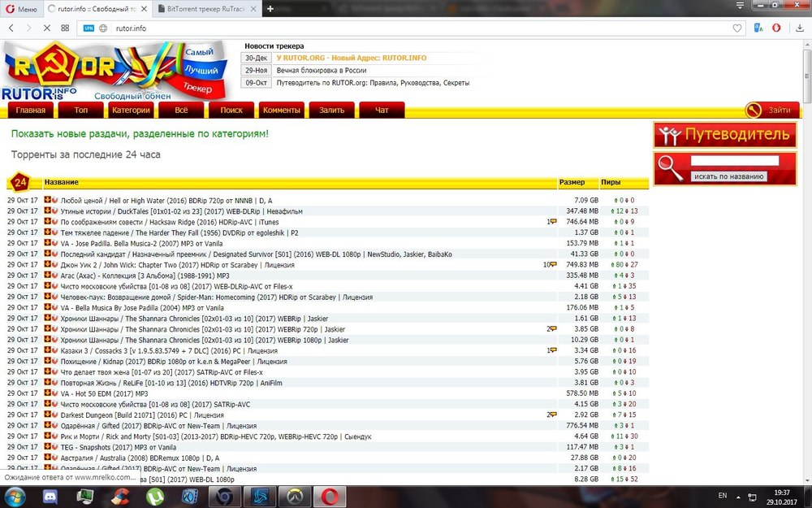The height and width of the screenshot is (508, 812).
Task: Open the tab list menu at top right
Action: click(740, 6)
